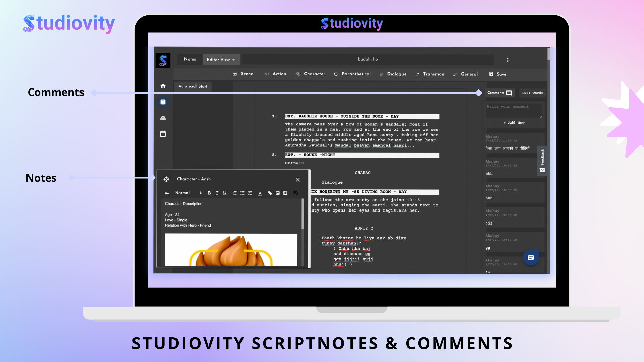Switch to the Notes tab
Viewport: 644px width, 362px height.
190,59
